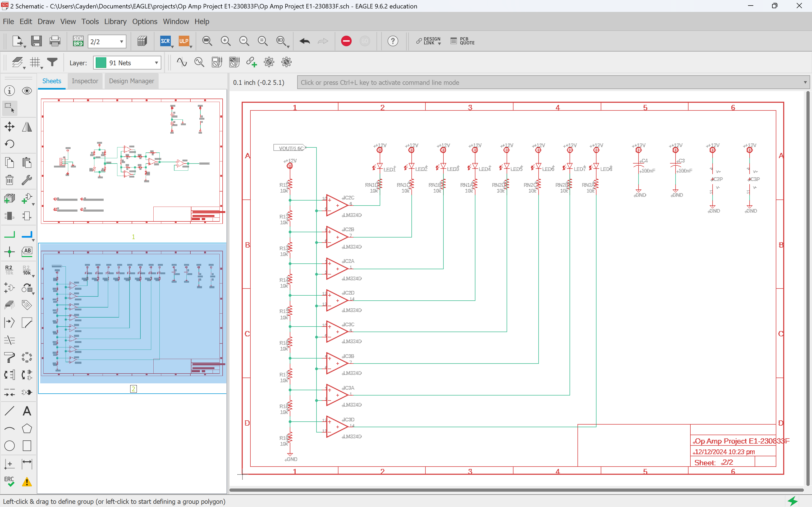Select the Info tool icon

10,91
